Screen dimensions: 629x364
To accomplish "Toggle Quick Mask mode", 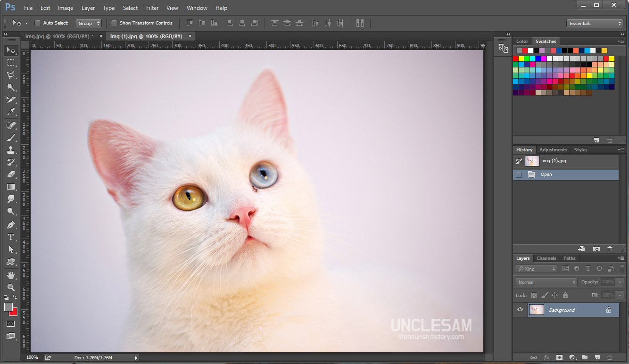I will [10, 324].
